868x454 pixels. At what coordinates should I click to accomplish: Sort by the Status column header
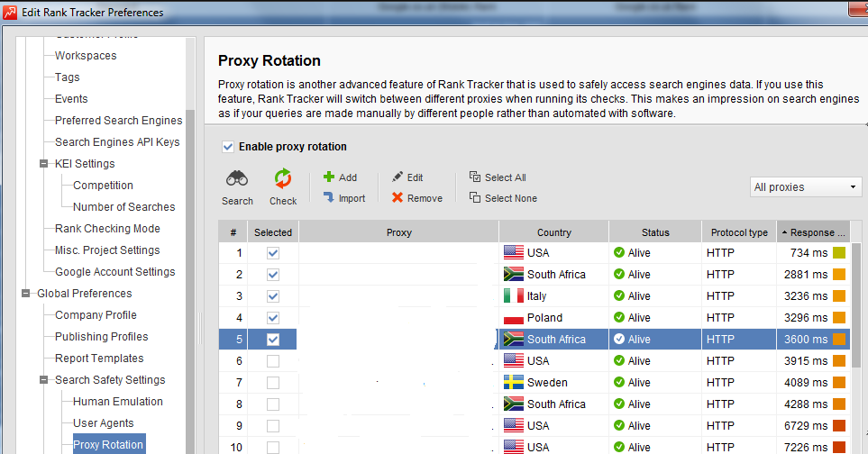(655, 232)
